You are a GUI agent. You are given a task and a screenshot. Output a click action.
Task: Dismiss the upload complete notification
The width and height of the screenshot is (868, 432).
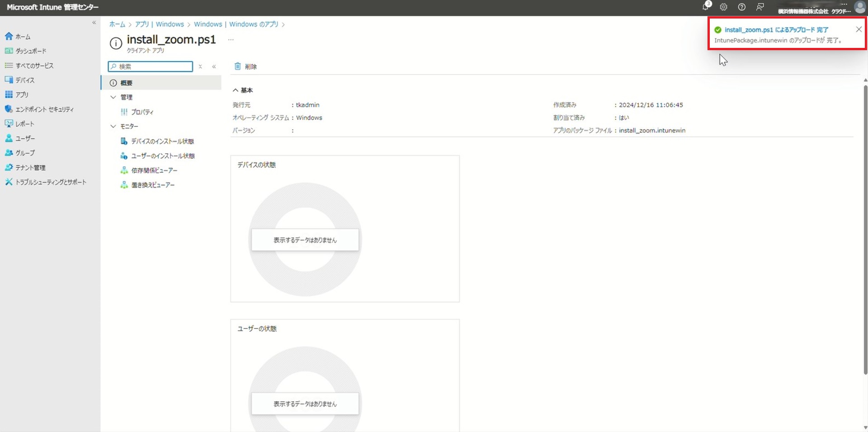point(859,29)
